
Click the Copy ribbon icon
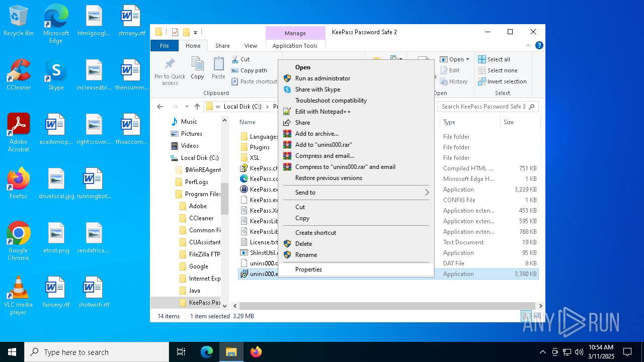click(197, 68)
